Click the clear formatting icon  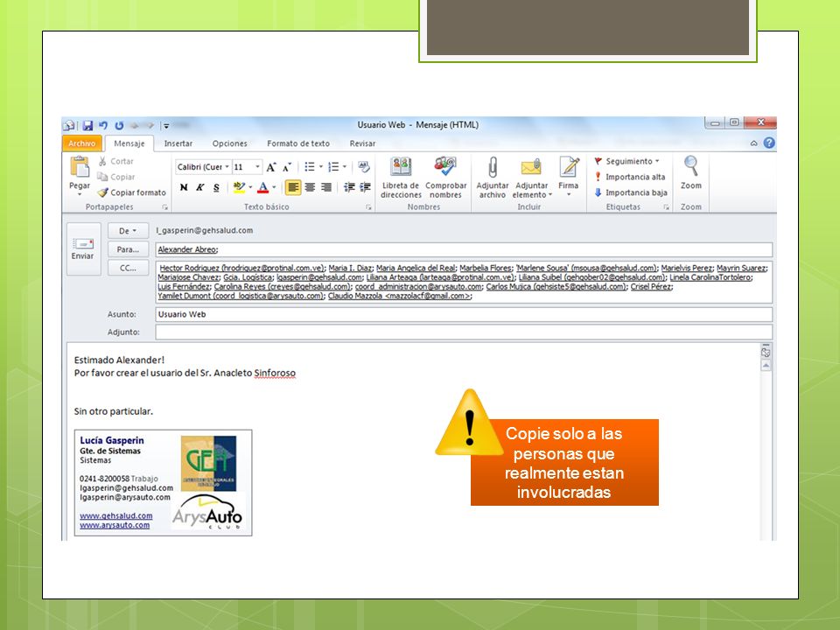tap(364, 167)
